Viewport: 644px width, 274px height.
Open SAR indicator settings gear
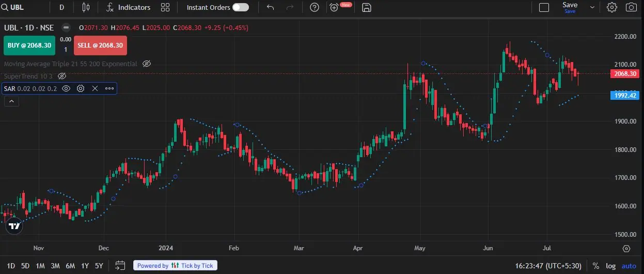81,88
